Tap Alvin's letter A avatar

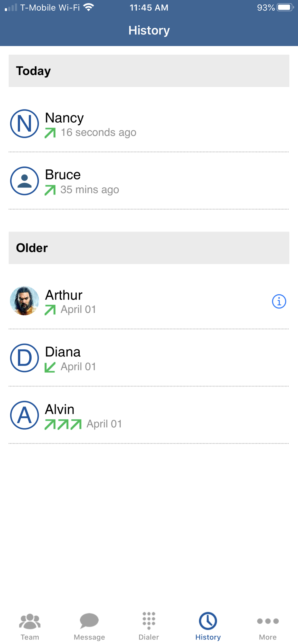pos(25,415)
